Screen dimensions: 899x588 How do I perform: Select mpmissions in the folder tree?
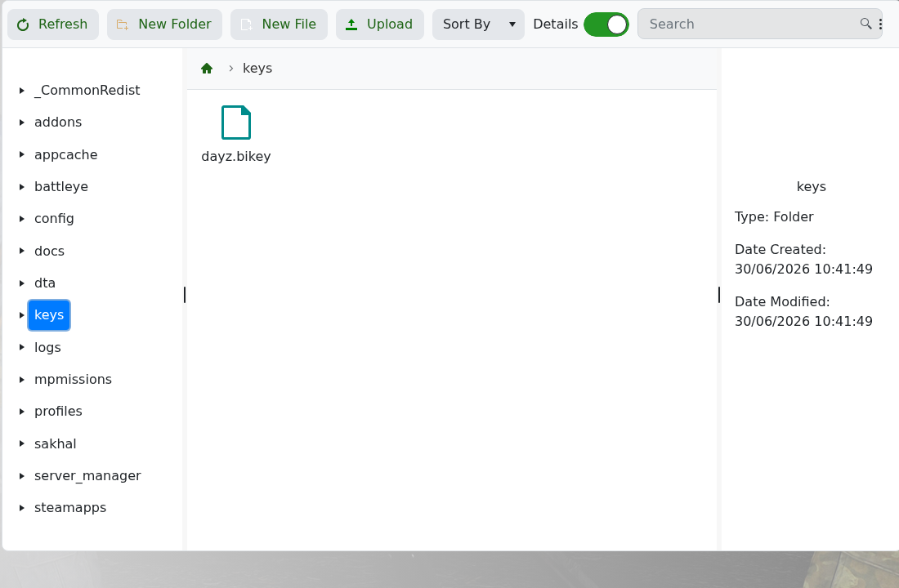point(73,380)
